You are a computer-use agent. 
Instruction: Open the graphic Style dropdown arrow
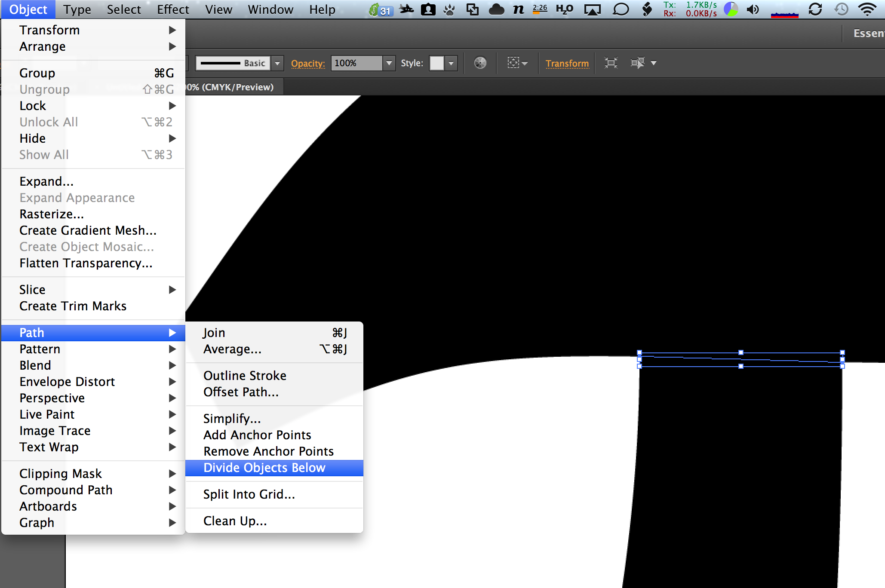pyautogui.click(x=451, y=63)
